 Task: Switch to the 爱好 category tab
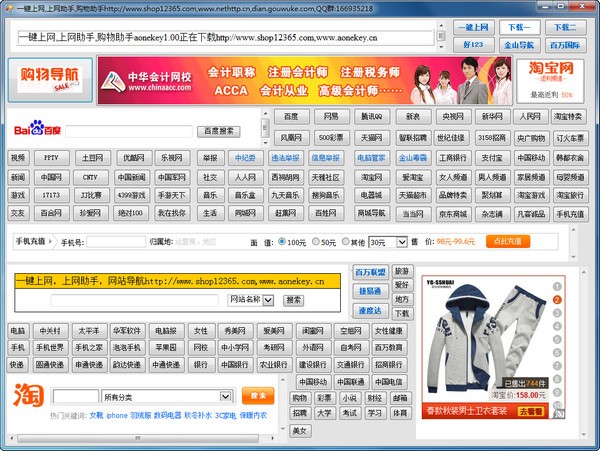402,285
